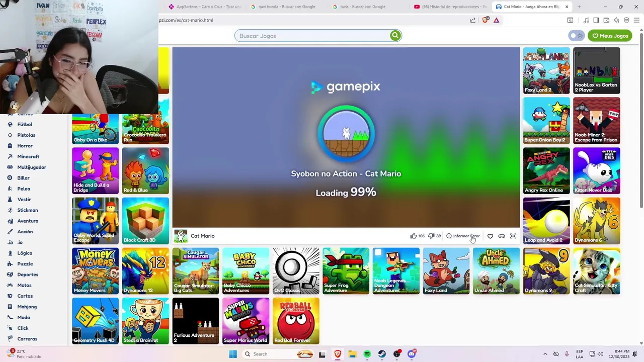The image size is (644, 362).
Task: Click the Billar category icon in sidebar
Action: [10, 178]
